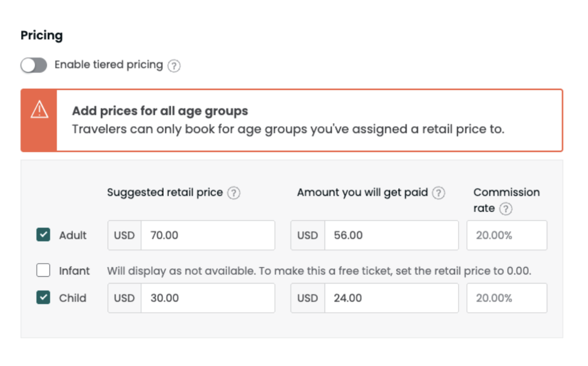Screen dimensions: 588x366
Task: Select the Child retail price field showing 30.00
Action: (x=208, y=298)
